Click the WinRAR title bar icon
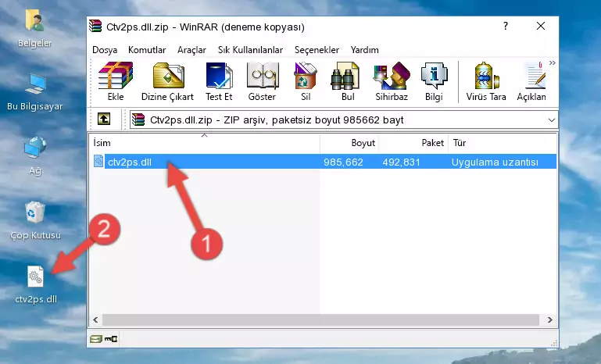The width and height of the screenshot is (601, 364). (x=96, y=26)
